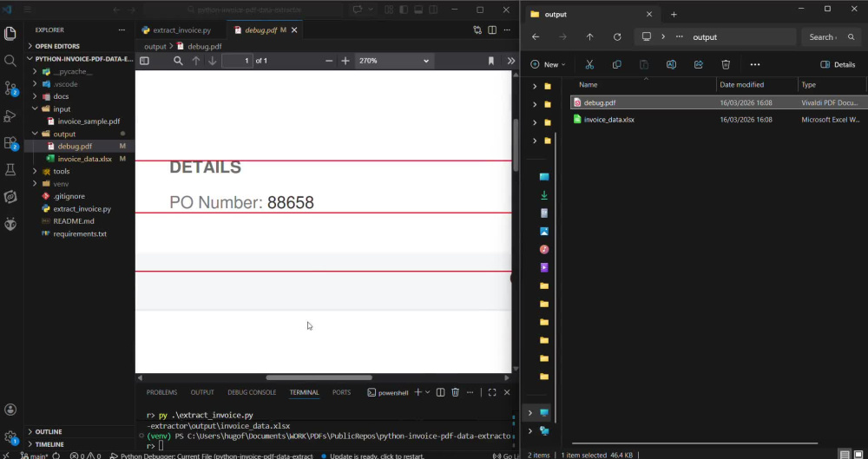This screenshot has width=868, height=459.
Task: Switch to the Output panel tab
Action: 202,392
